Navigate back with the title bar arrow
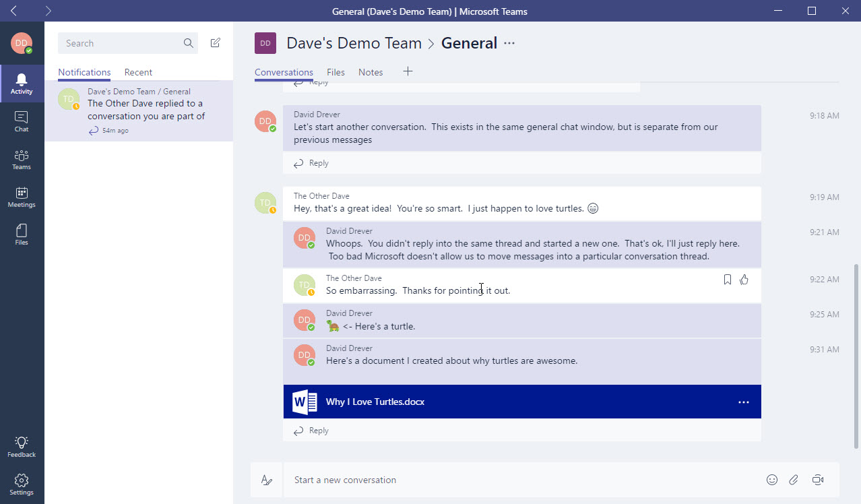Image resolution: width=861 pixels, height=504 pixels. [x=13, y=11]
